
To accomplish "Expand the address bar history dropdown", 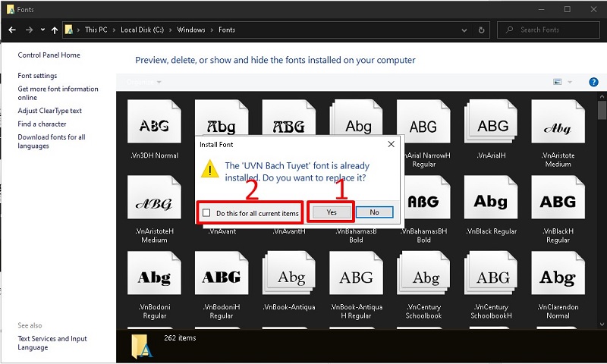I will [x=464, y=30].
